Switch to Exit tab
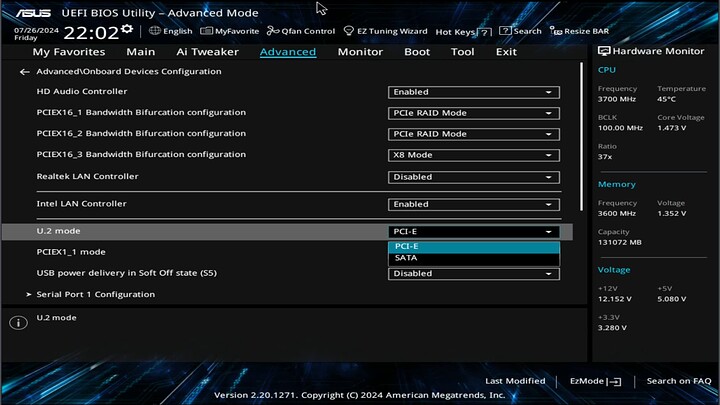 point(506,52)
